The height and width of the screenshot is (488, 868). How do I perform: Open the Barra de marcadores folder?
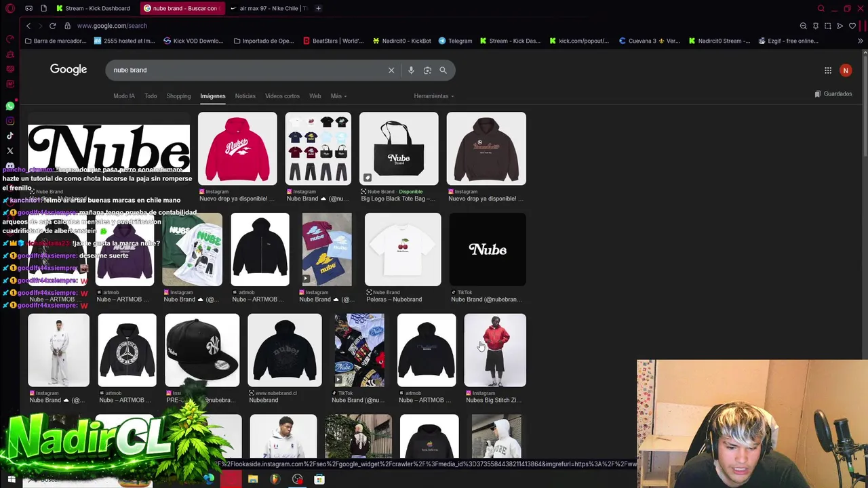[x=56, y=41]
